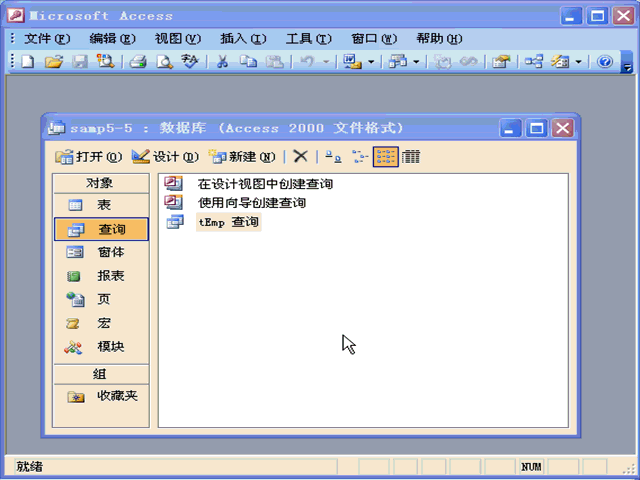
Task: Switch to small icons view
Action: pos(360,157)
